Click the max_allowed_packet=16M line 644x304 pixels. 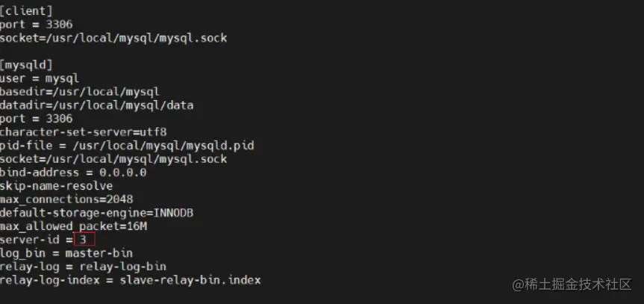pyautogui.click(x=73, y=226)
